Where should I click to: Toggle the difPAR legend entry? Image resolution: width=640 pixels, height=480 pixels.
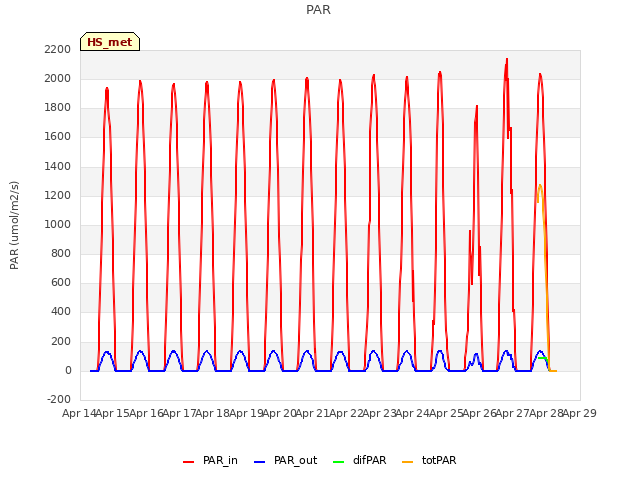[x=360, y=460]
